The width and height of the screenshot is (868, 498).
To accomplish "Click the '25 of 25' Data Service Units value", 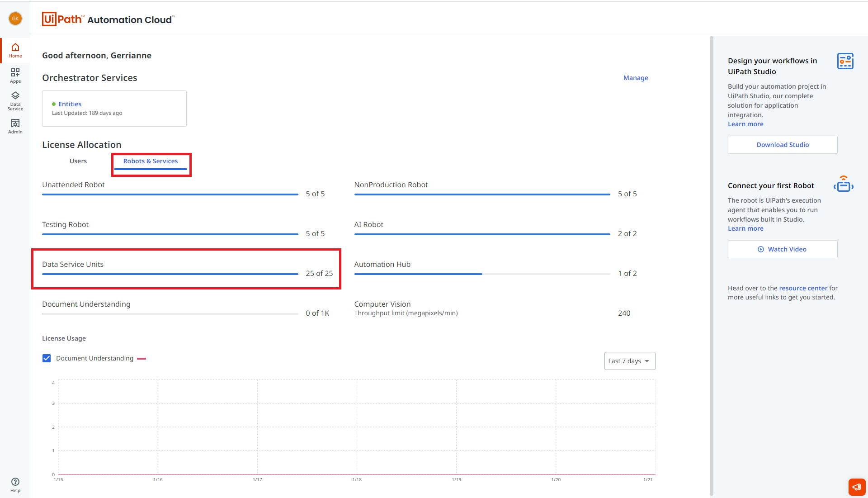I will coord(319,273).
